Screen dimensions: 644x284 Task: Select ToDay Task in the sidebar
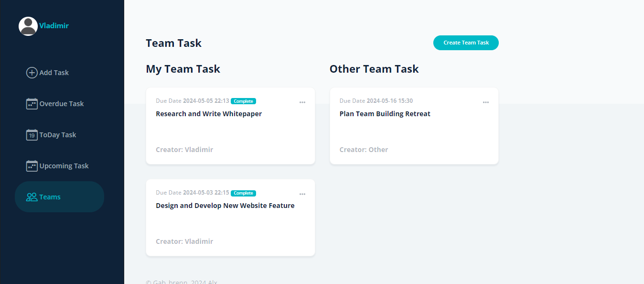coord(58,135)
